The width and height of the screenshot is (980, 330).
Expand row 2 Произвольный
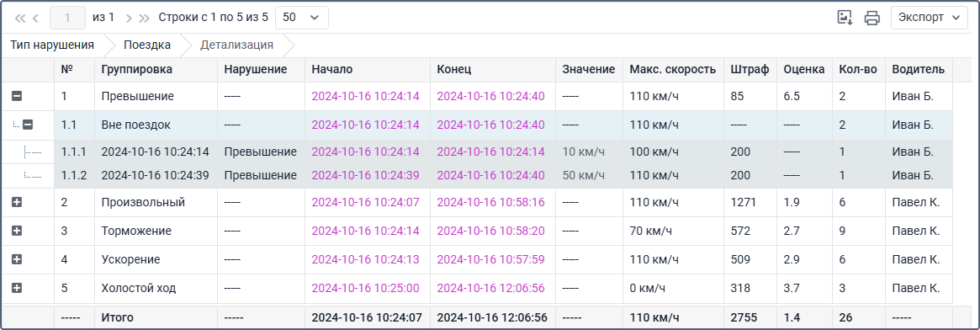point(17,203)
